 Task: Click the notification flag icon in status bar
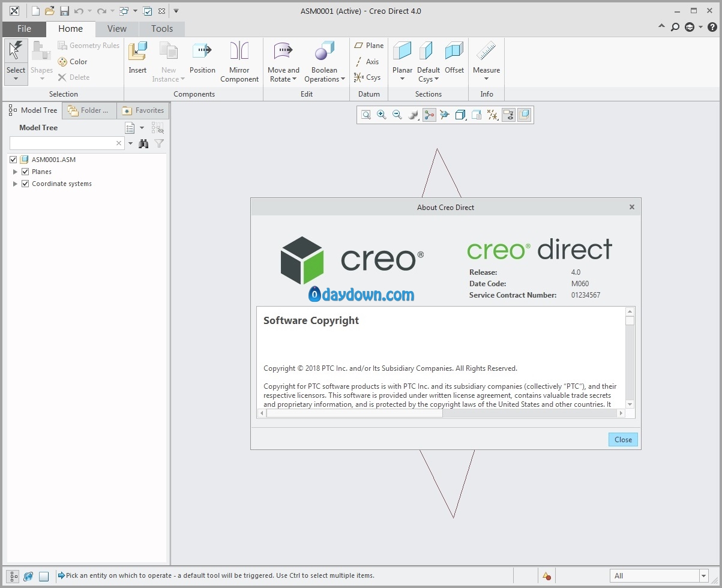(547, 576)
